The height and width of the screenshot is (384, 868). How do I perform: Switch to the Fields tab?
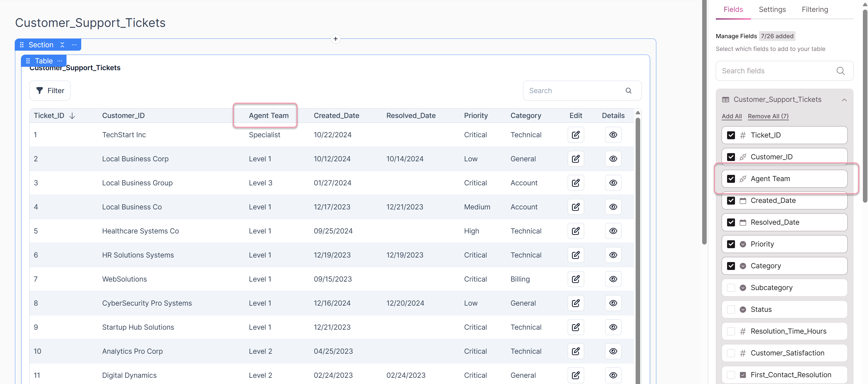click(x=733, y=9)
